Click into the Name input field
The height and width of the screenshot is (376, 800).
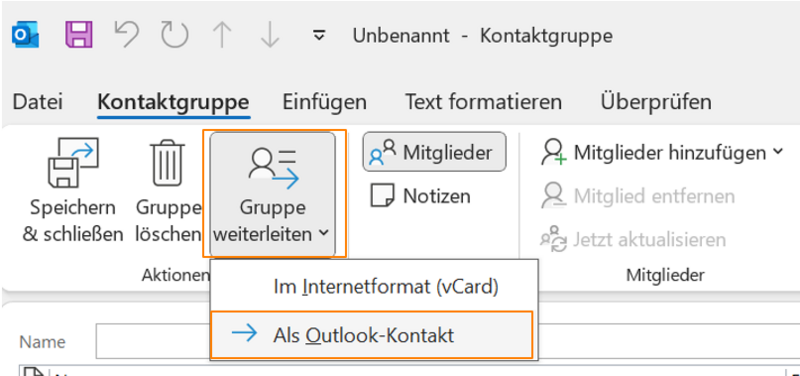coord(153,341)
